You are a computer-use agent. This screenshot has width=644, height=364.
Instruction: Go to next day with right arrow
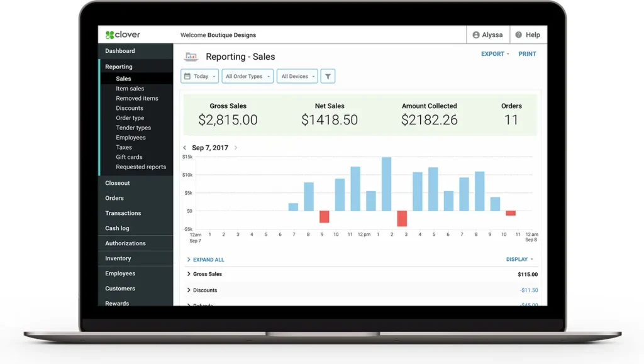tap(236, 148)
